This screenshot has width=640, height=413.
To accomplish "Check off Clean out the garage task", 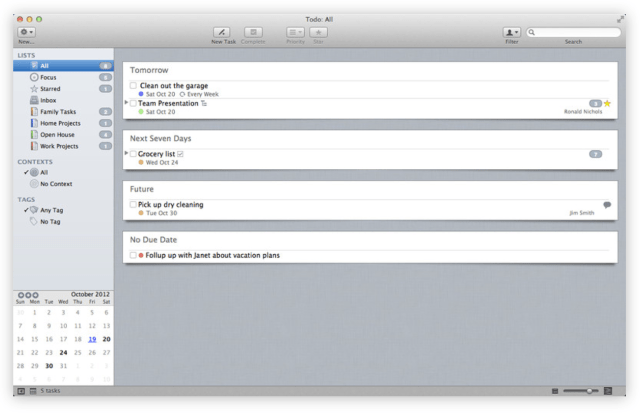I will pyautogui.click(x=133, y=86).
